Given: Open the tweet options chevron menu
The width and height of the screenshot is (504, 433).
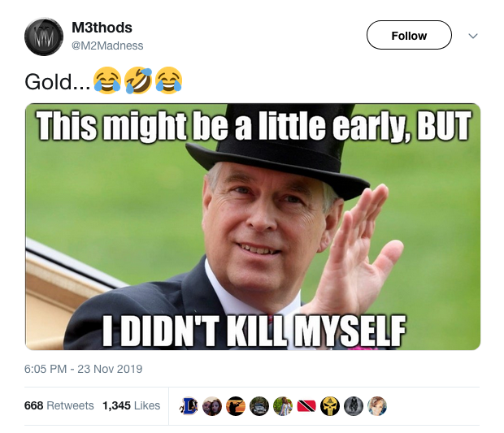Looking at the screenshot, I should [473, 36].
